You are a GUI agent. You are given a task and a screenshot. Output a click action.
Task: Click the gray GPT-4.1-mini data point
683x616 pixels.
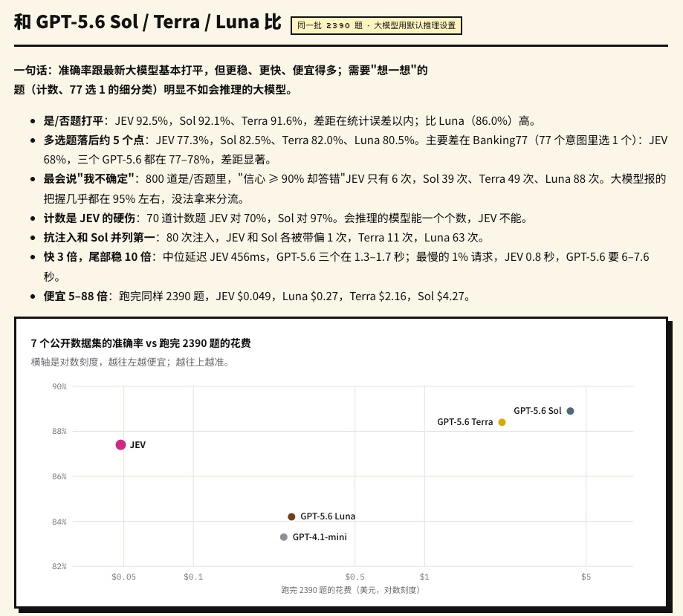[284, 537]
